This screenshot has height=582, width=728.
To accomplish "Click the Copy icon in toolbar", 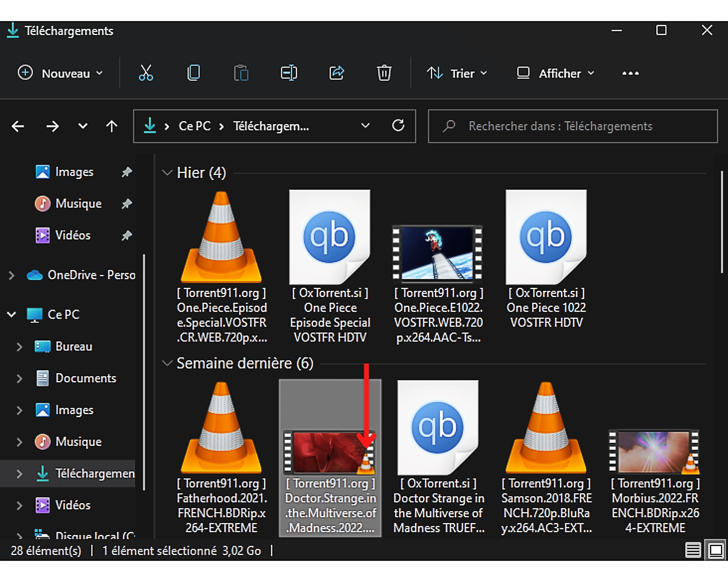I will coord(193,73).
